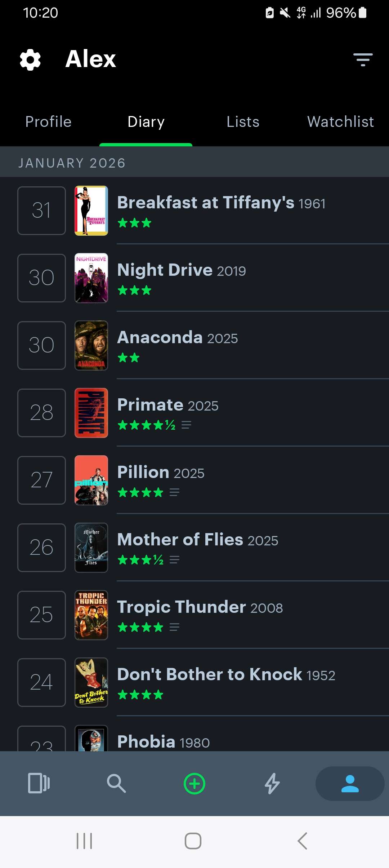
Task: Open the review icon beside Primate rating
Action: tap(186, 425)
